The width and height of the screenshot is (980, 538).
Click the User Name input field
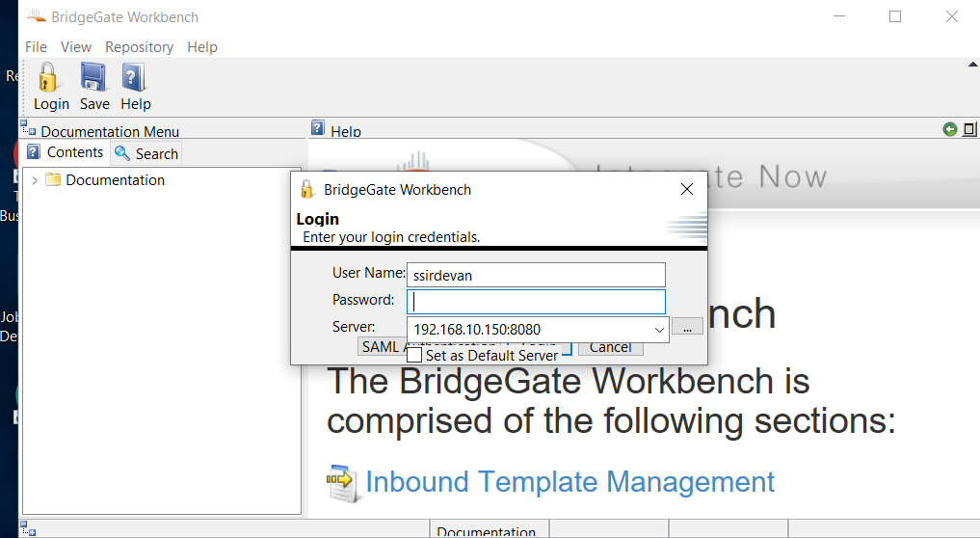536,275
